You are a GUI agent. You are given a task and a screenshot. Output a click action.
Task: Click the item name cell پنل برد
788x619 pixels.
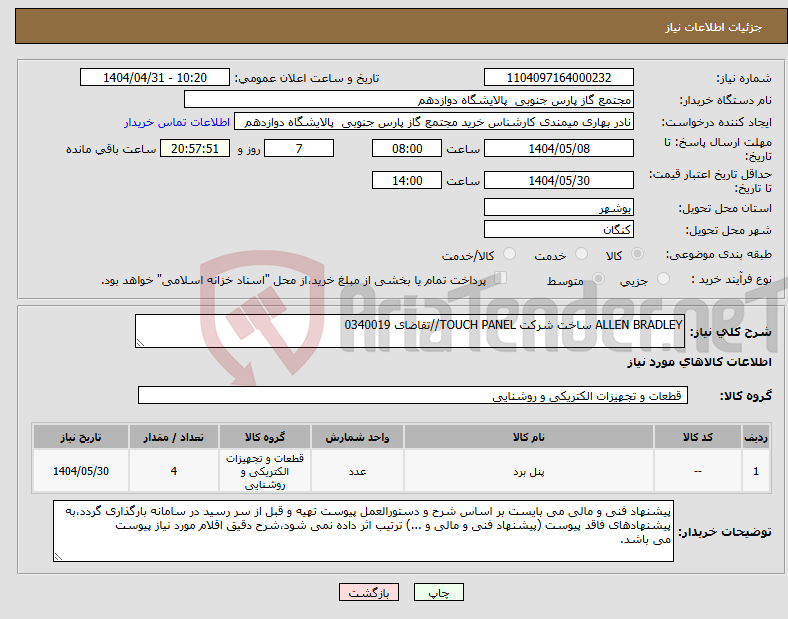click(529, 471)
